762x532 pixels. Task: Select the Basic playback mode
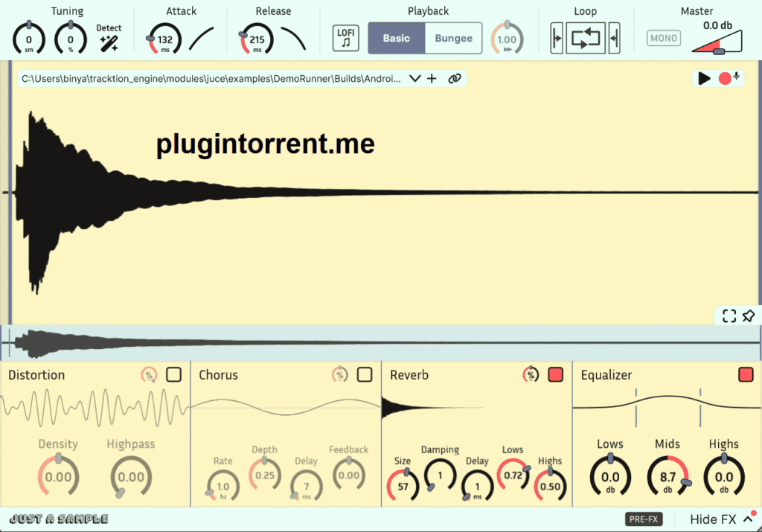coord(397,38)
